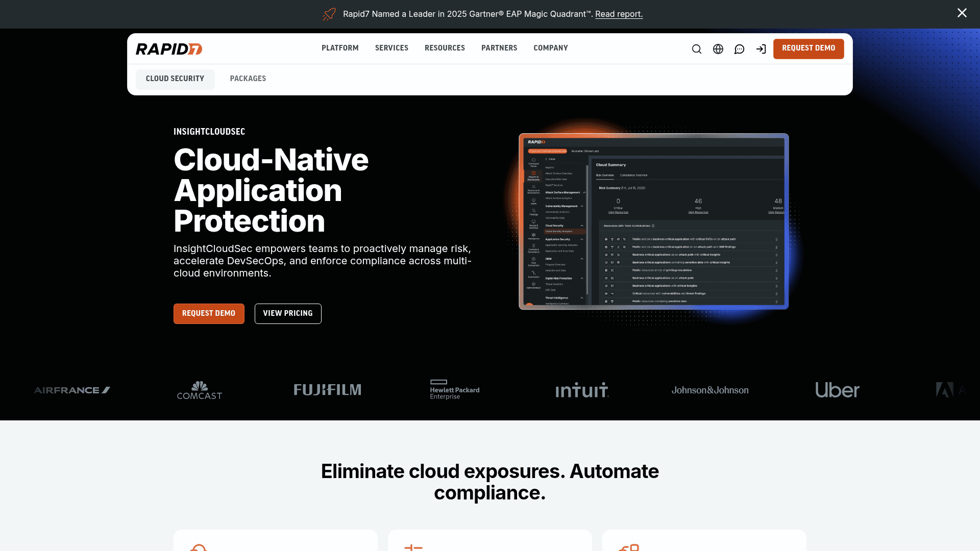Click the Findings sidebar icon
The height and width of the screenshot is (551, 980).
click(x=533, y=211)
